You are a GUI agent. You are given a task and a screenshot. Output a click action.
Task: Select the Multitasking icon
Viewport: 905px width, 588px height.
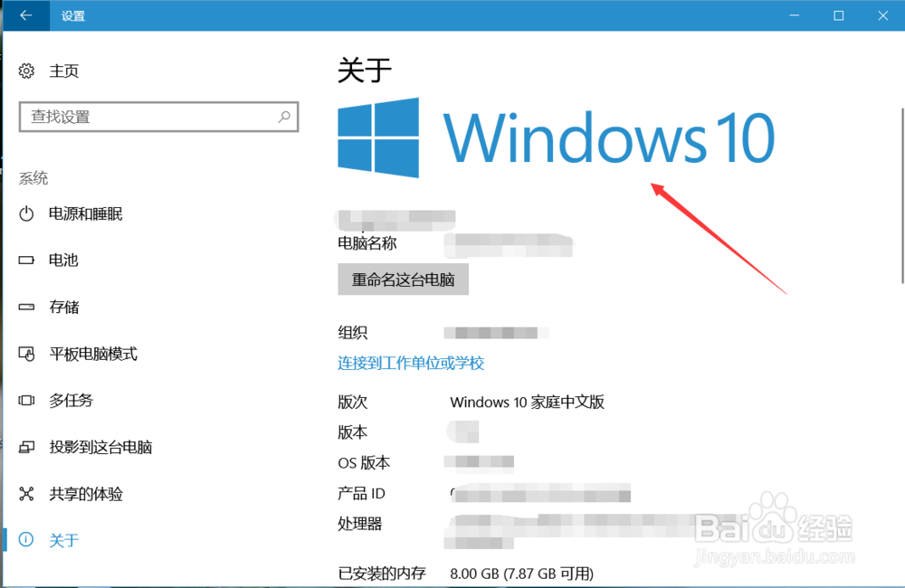[x=26, y=401]
